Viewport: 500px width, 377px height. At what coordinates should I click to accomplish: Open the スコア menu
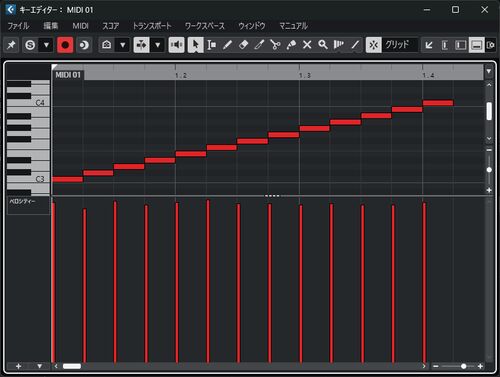point(110,26)
